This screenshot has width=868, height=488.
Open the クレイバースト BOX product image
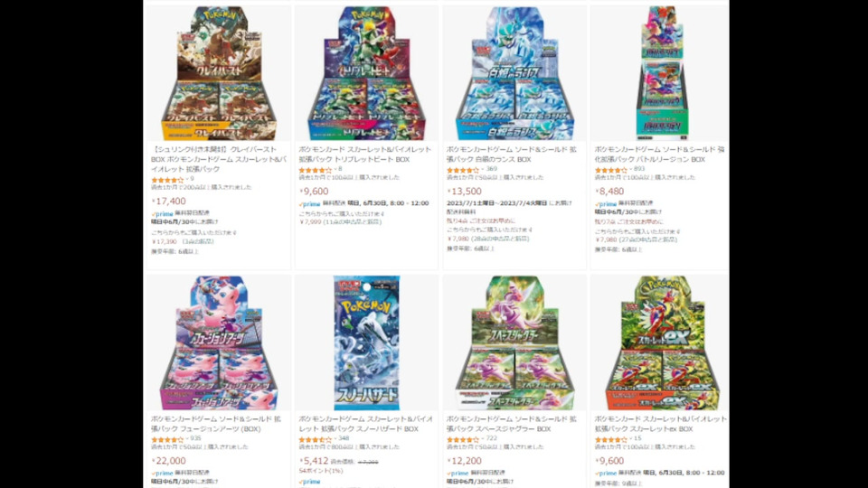[x=219, y=73]
